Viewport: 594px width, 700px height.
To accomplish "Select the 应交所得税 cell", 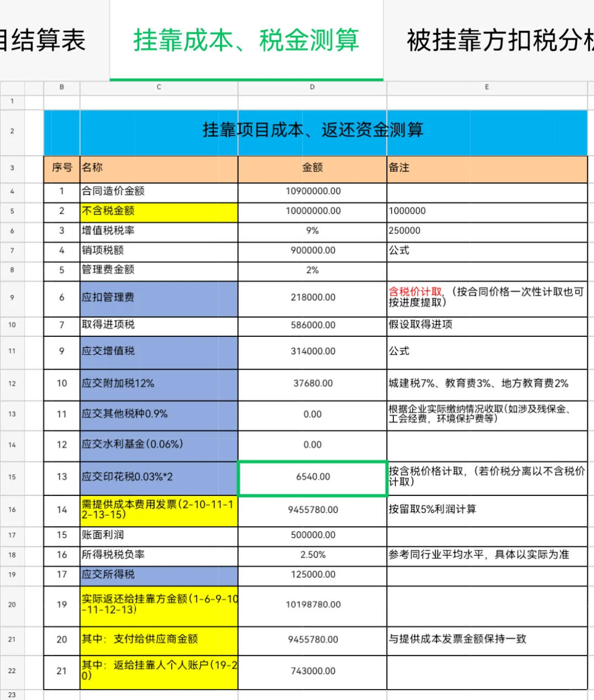I will click(x=159, y=575).
